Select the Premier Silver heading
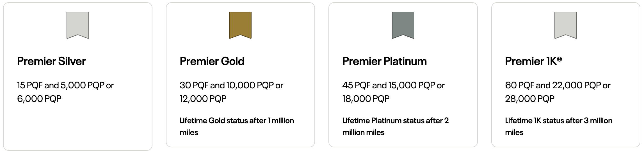Screen dimensions: 644x153 pyautogui.click(x=51, y=61)
